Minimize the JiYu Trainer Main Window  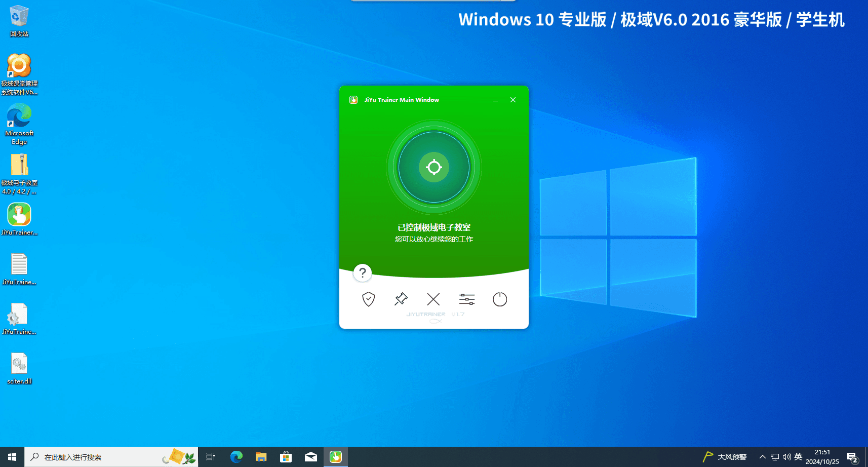[x=495, y=100]
